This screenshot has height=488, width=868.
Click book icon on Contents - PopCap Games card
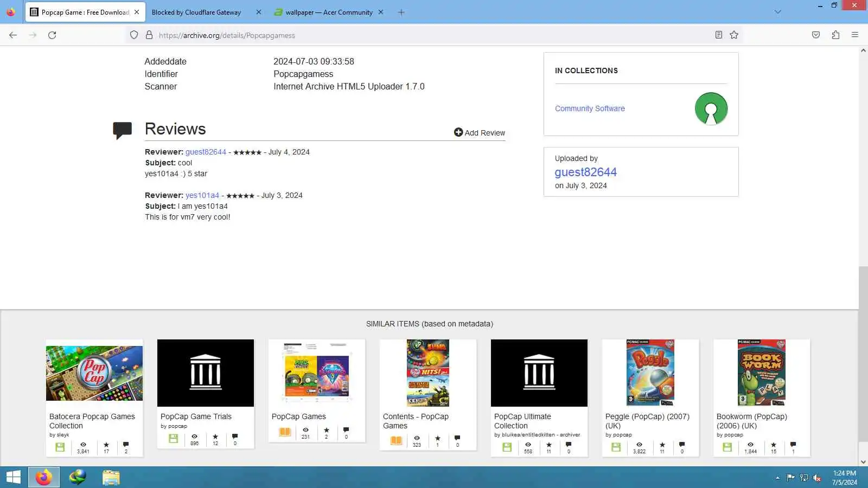coord(396,441)
